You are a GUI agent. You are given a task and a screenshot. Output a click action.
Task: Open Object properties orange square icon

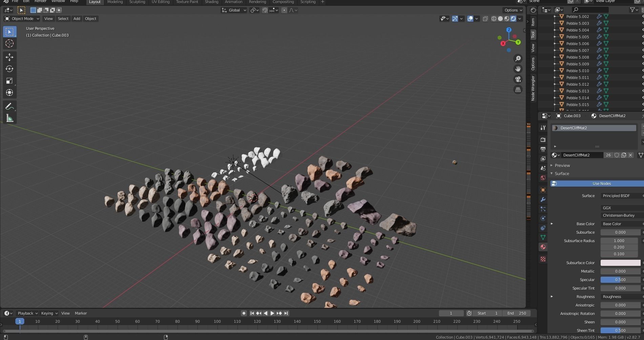tap(543, 190)
